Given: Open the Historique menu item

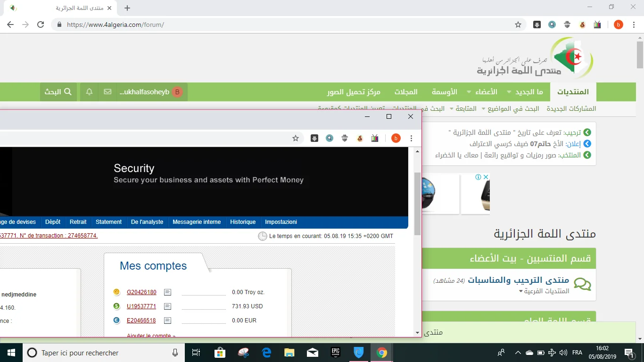Looking at the screenshot, I should pyautogui.click(x=243, y=222).
